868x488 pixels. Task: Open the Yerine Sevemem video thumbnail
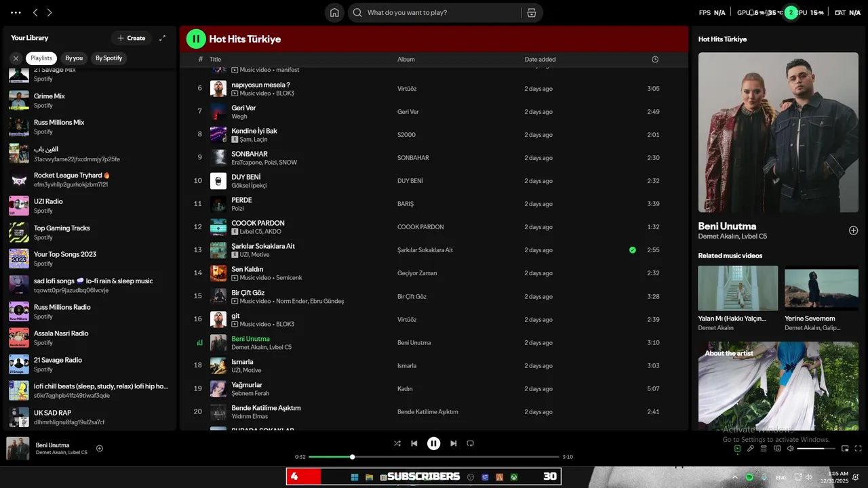click(821, 288)
